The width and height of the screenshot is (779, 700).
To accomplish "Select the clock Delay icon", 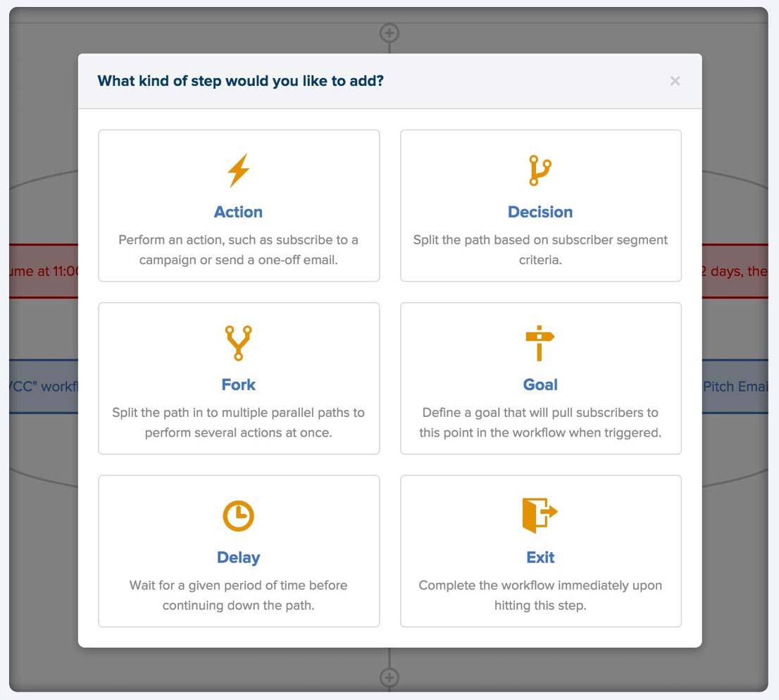I will pyautogui.click(x=238, y=516).
